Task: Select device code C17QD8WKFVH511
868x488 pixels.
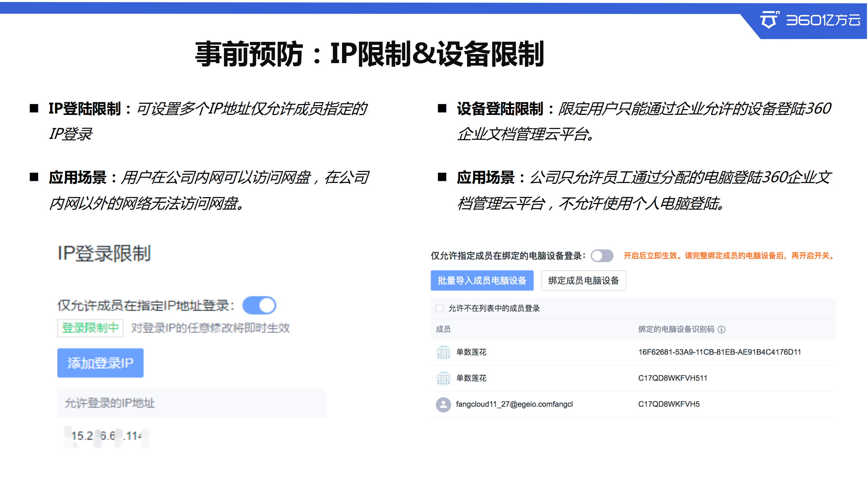Action: (x=673, y=378)
